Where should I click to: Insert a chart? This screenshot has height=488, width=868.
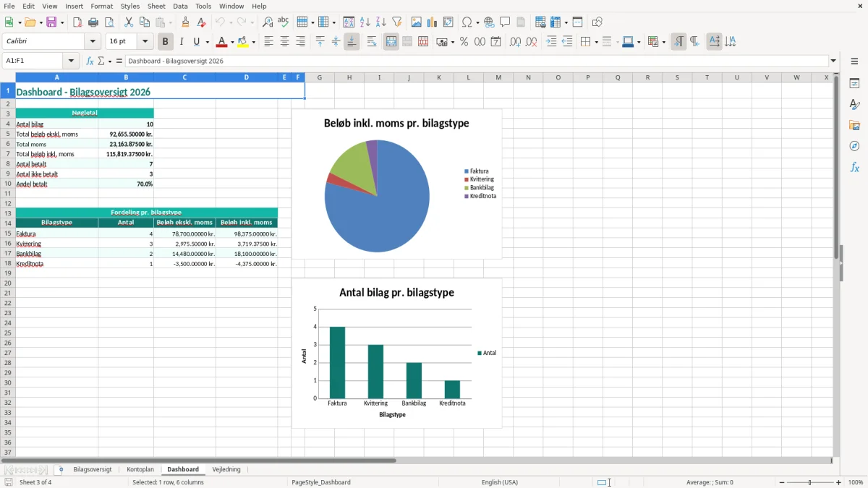pyautogui.click(x=433, y=22)
